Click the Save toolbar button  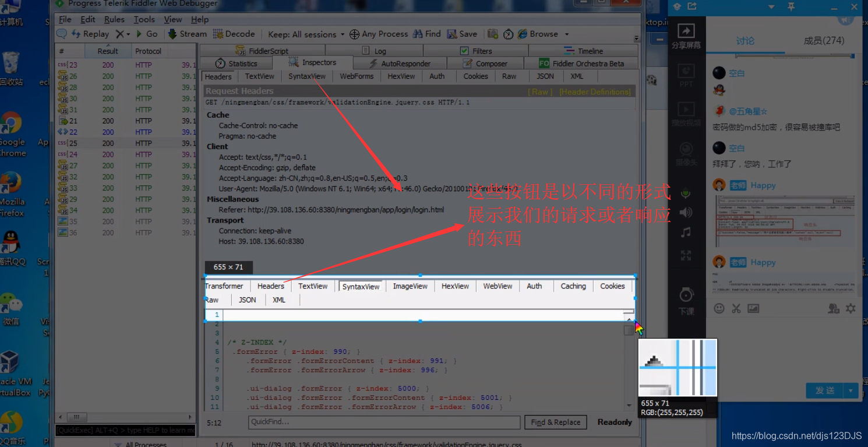462,34
